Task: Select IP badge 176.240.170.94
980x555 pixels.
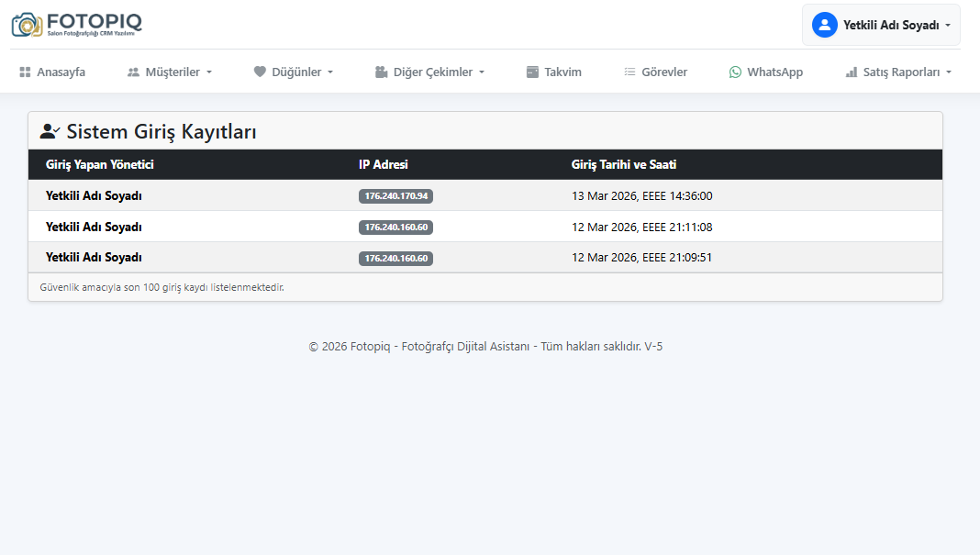Action: coord(395,196)
